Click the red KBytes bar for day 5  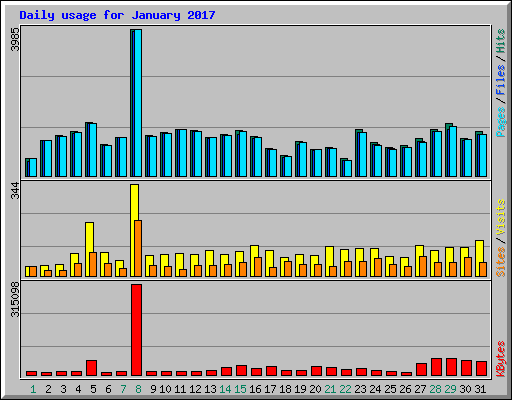click(91, 368)
